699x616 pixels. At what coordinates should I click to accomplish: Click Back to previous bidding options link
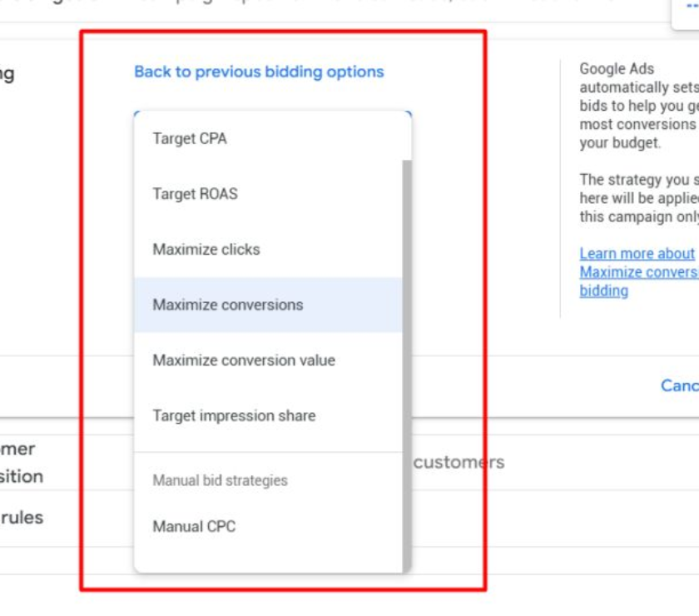[259, 72]
